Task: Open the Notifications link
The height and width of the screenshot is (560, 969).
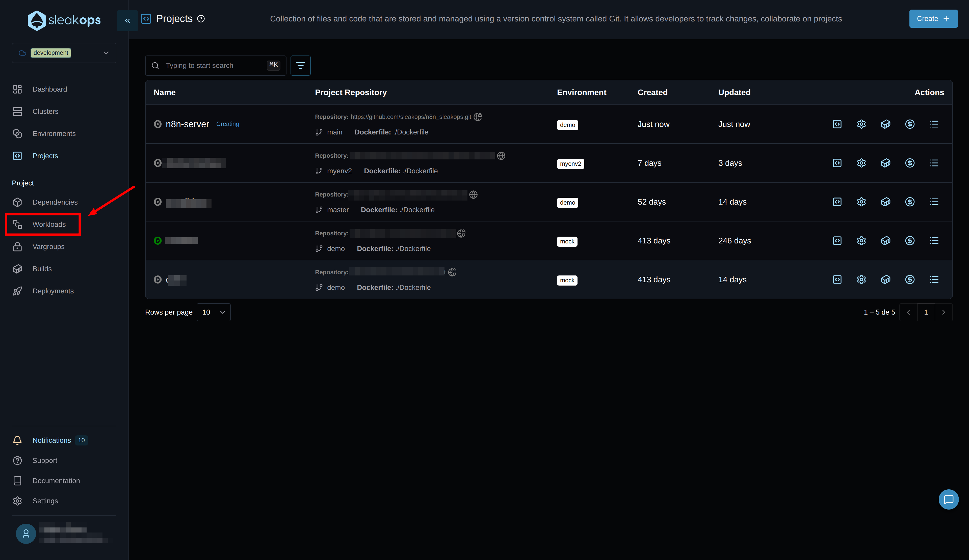Action: tap(51, 440)
